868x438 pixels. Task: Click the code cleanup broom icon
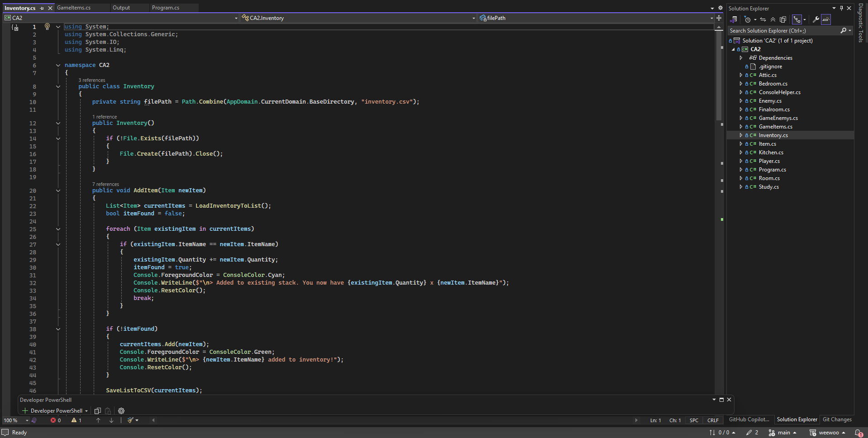pyautogui.click(x=131, y=420)
